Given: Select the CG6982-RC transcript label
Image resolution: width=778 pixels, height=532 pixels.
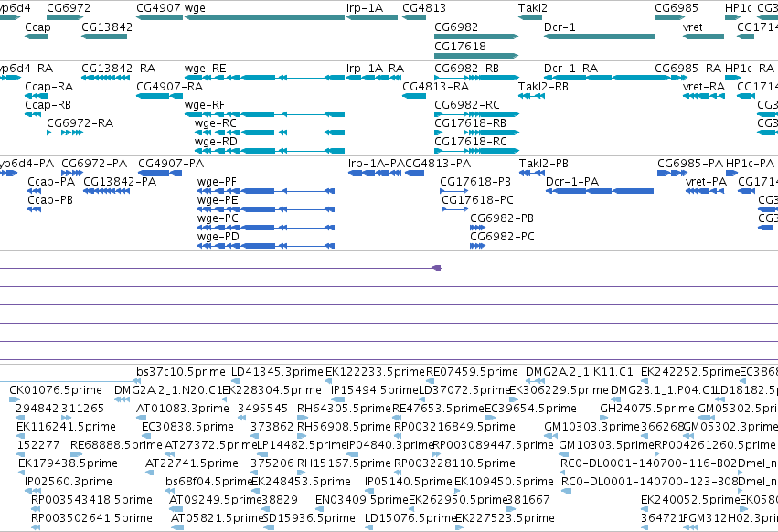Looking at the screenshot, I should click(x=467, y=105).
